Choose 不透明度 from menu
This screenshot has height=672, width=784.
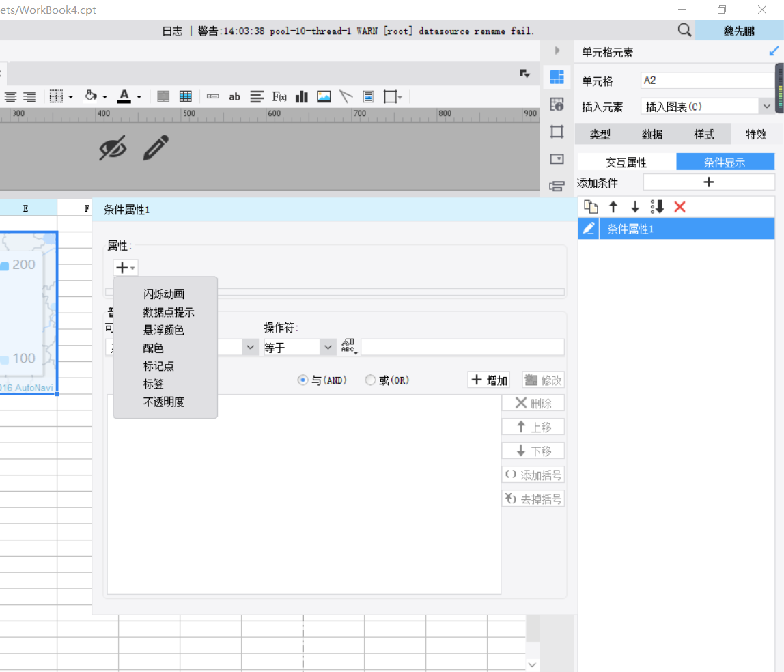click(163, 402)
